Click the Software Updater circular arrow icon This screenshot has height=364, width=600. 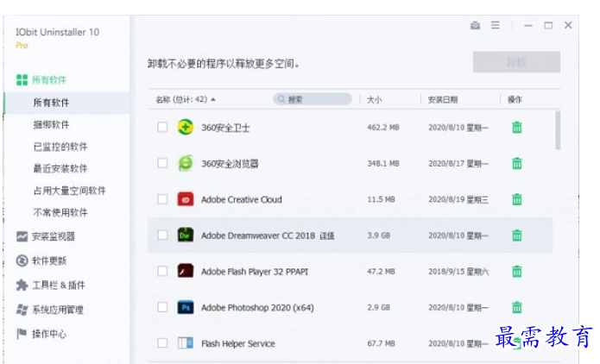22,260
